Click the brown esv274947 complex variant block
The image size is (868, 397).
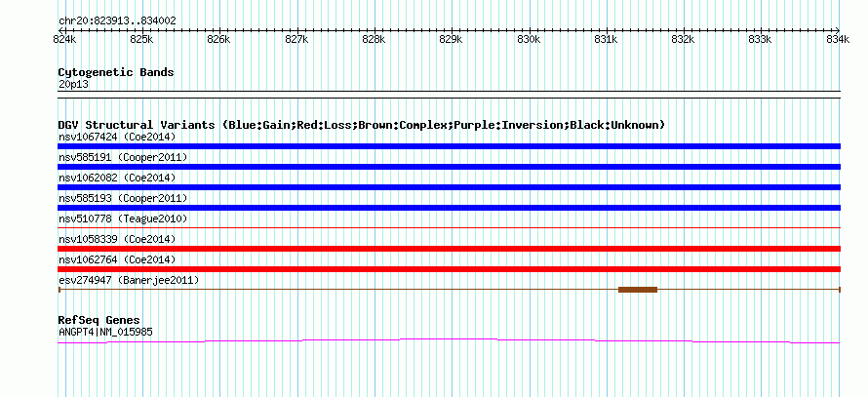tap(638, 290)
